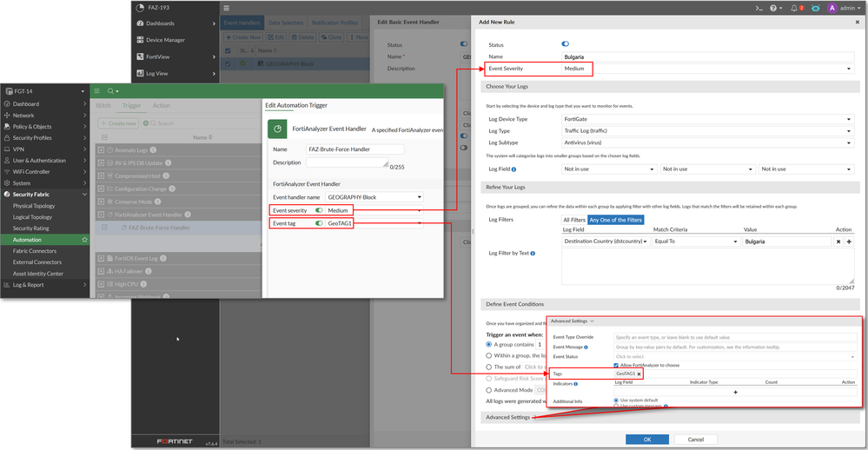Toggle Status switch in Add New Rule
Viewport: 868px width, 450px height.
565,43
